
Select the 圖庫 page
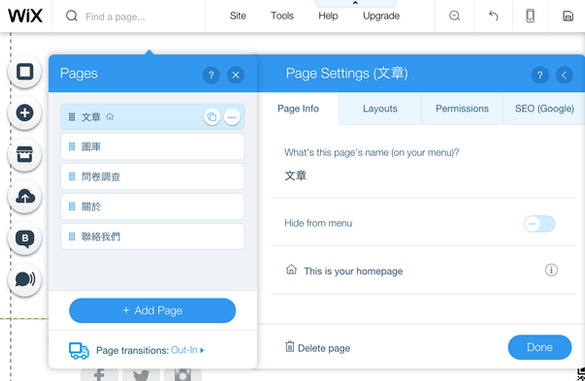(152, 147)
